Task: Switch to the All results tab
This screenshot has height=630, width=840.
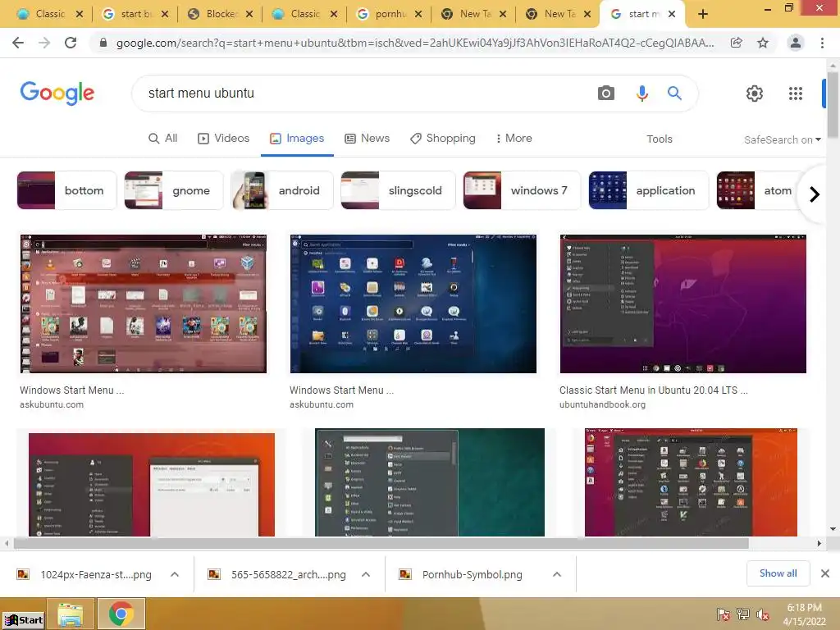Action: click(x=163, y=138)
